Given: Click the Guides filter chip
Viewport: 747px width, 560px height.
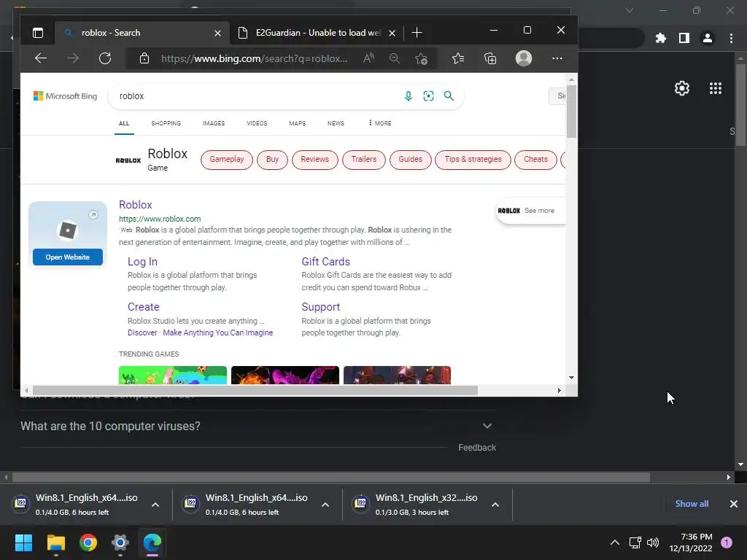Looking at the screenshot, I should point(410,160).
